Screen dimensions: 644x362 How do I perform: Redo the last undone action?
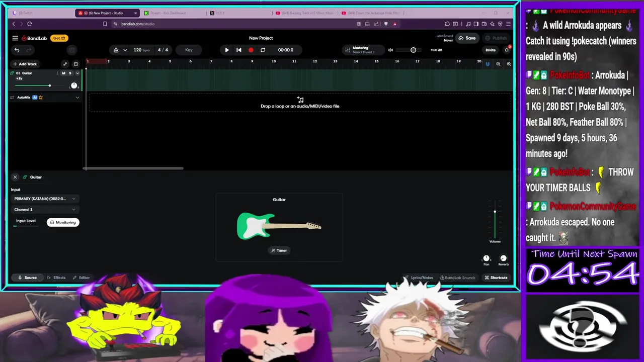pyautogui.click(x=29, y=50)
